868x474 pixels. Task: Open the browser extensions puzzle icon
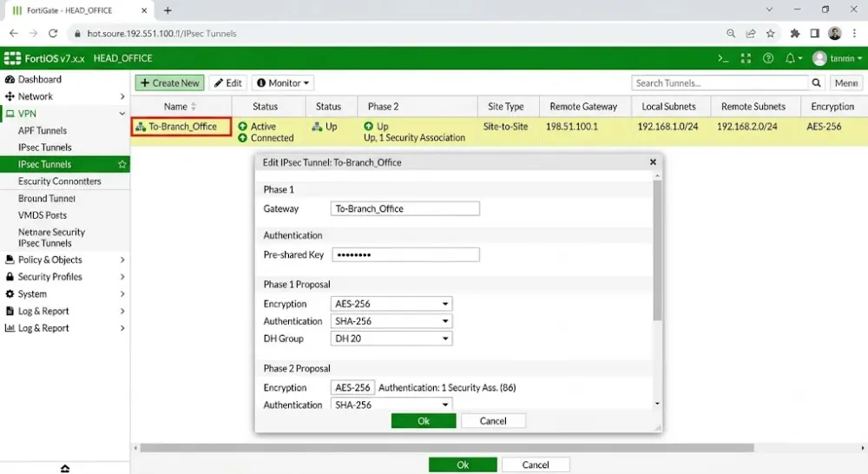coord(795,33)
